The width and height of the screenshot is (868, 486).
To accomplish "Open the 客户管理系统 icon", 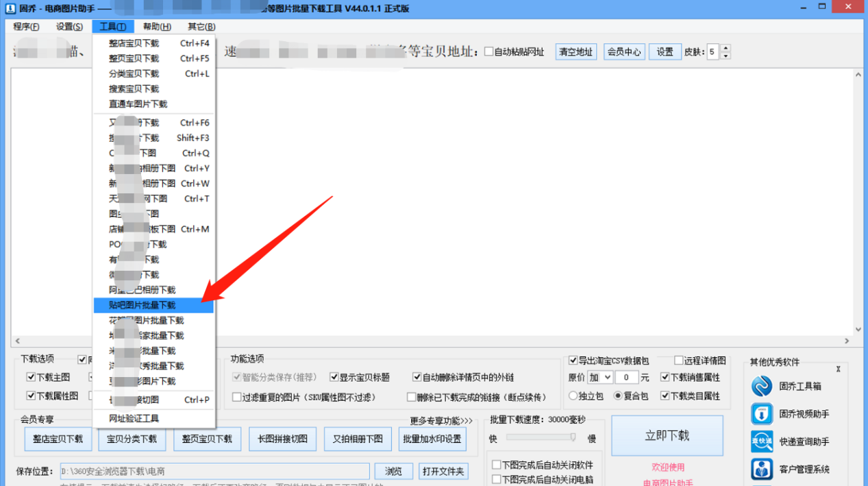I will 762,469.
